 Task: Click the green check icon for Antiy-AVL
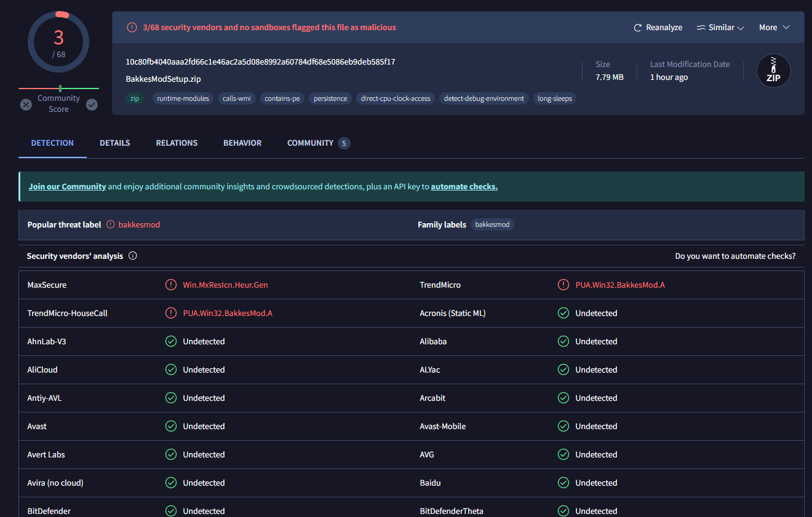pyautogui.click(x=171, y=398)
